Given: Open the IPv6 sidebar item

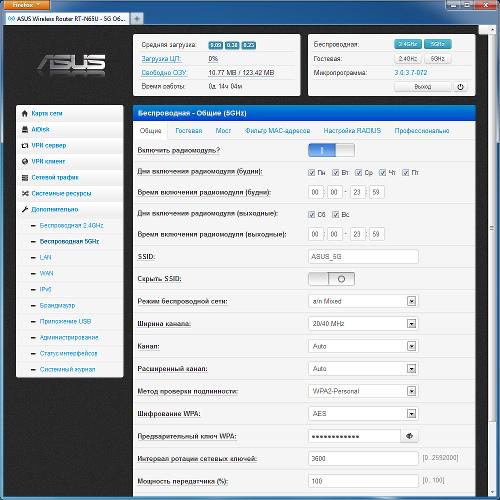Looking at the screenshot, I should [45, 289].
